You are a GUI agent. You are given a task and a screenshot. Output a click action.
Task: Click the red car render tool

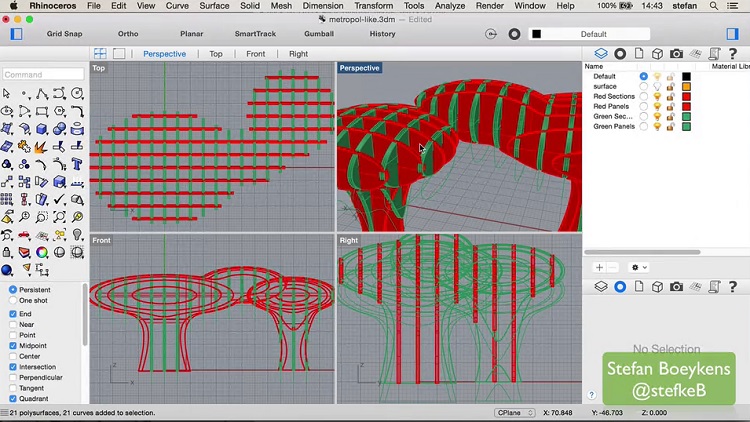(24, 235)
